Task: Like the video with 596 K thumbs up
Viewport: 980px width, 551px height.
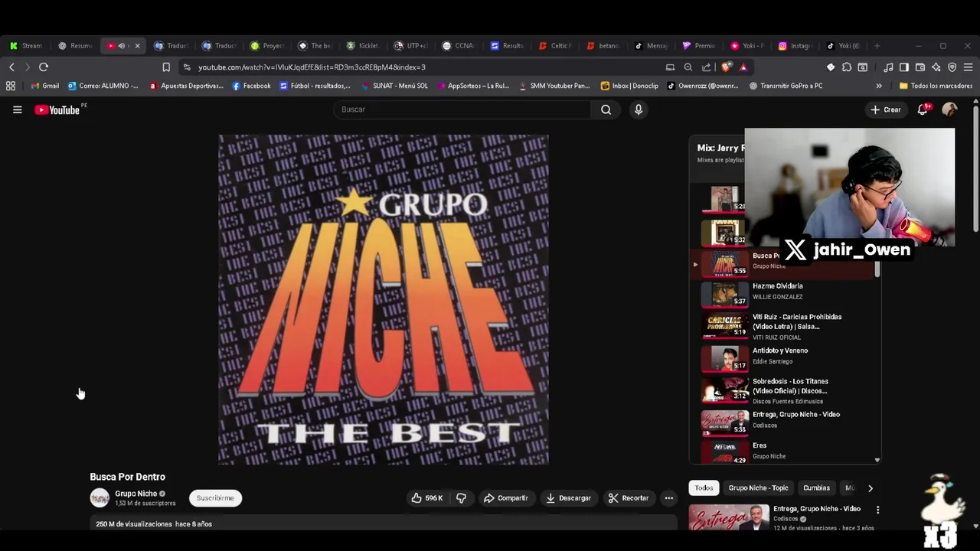Action: (427, 498)
